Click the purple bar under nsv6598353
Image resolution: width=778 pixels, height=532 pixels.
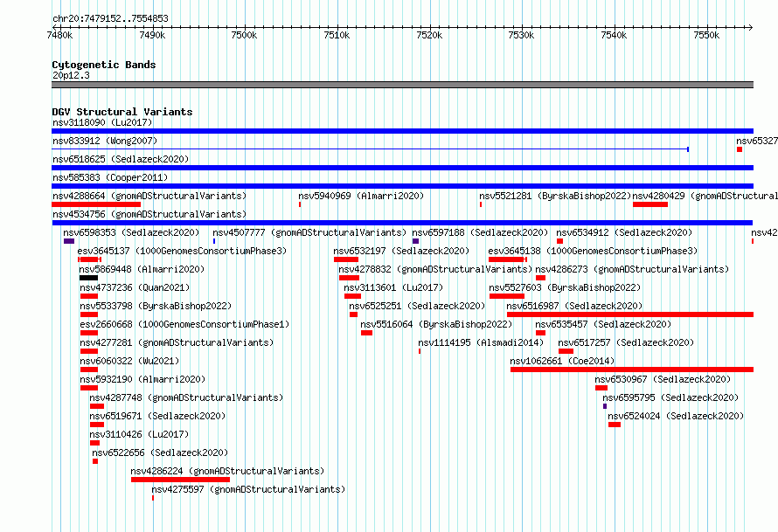pyautogui.click(x=69, y=241)
